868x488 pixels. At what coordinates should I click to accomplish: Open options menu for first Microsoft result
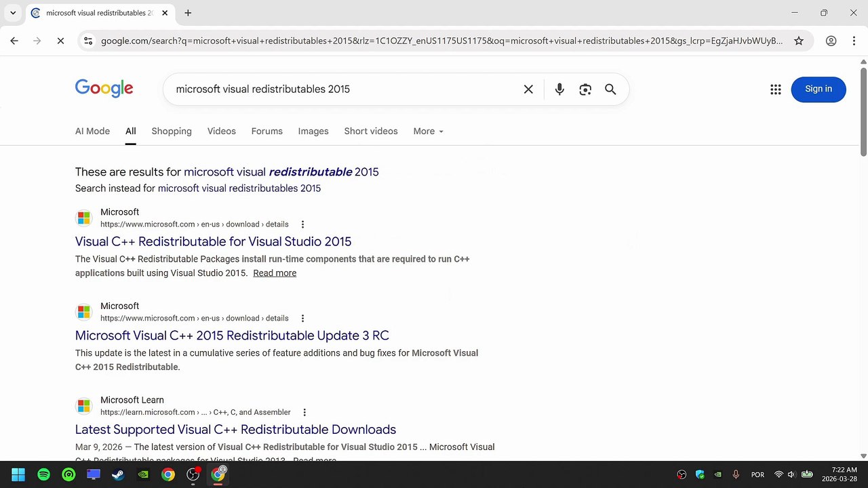[302, 224]
